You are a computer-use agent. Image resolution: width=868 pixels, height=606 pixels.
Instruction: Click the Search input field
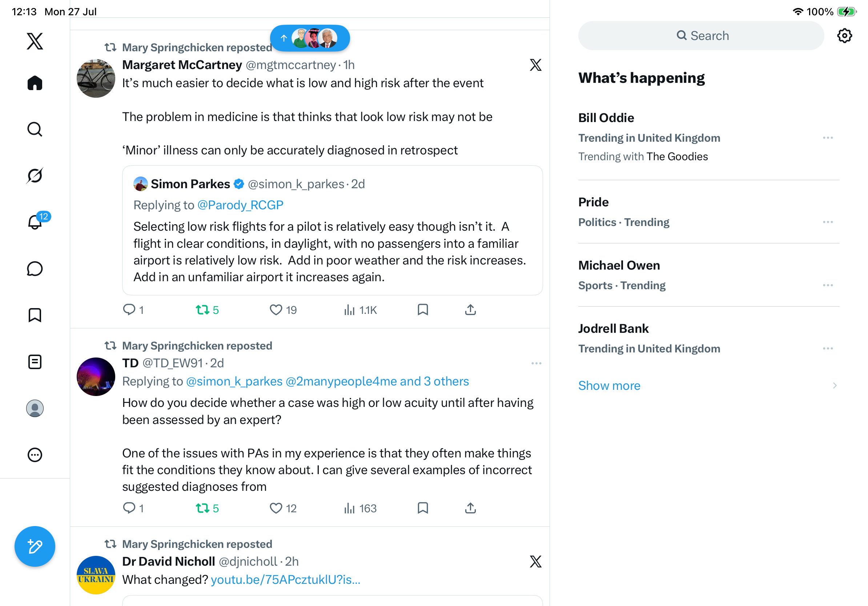tap(701, 36)
